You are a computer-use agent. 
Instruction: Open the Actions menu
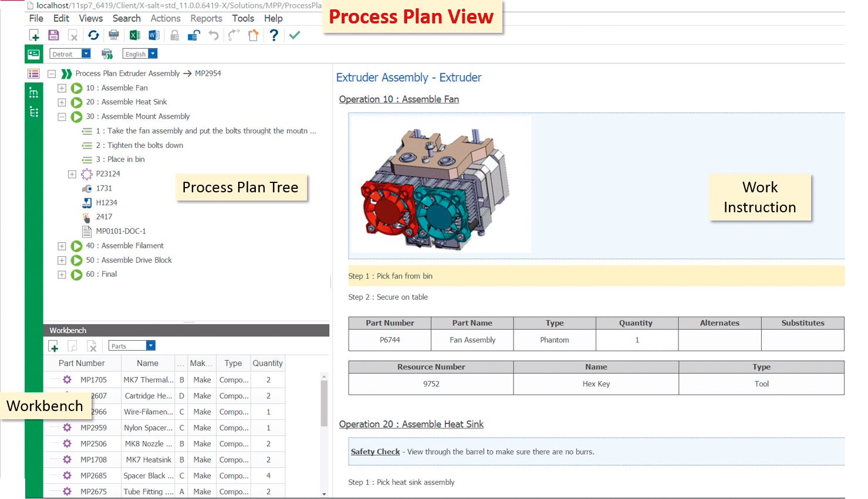point(166,19)
